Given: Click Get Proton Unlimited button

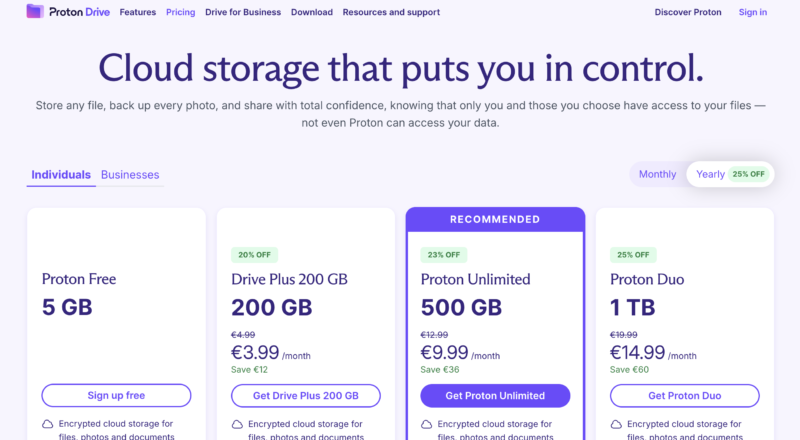Looking at the screenshot, I should pos(495,396).
